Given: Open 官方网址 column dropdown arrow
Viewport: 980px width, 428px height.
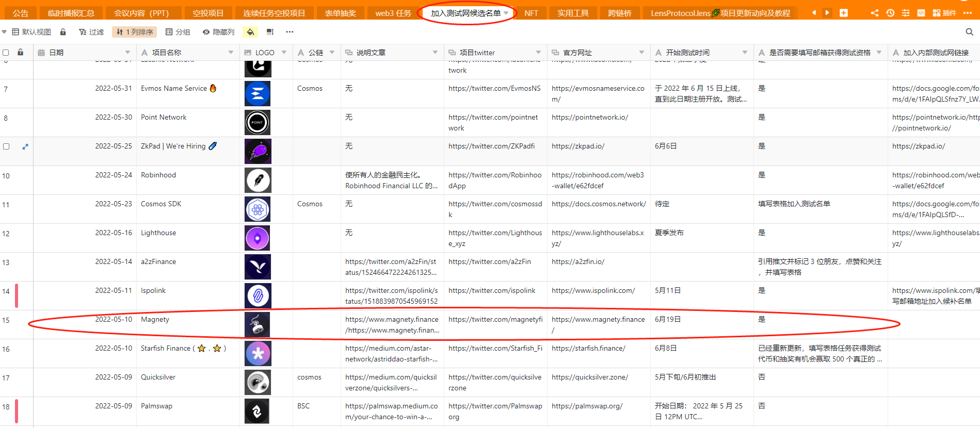Looking at the screenshot, I should pyautogui.click(x=641, y=53).
